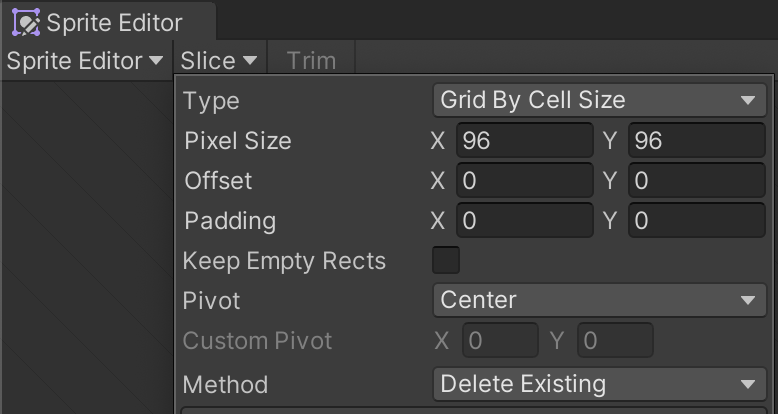
Task: Click the Custom Pivot Y field
Action: click(615, 341)
